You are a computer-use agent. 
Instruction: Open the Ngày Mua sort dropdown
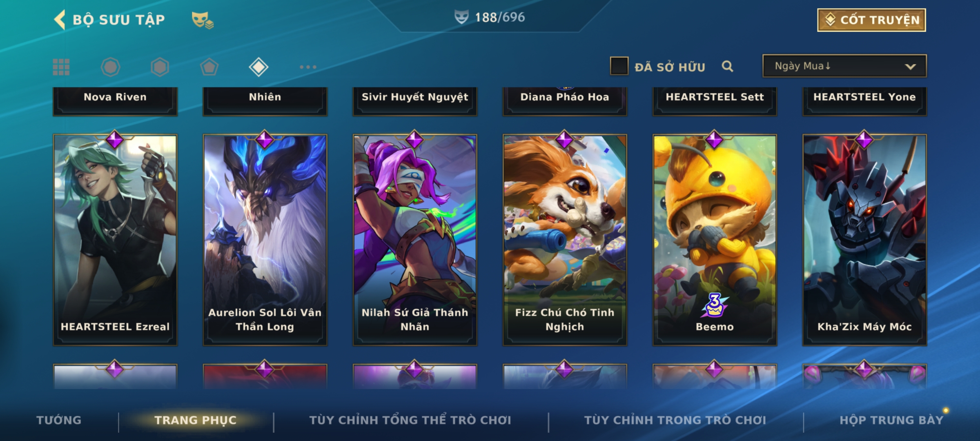[x=844, y=66]
